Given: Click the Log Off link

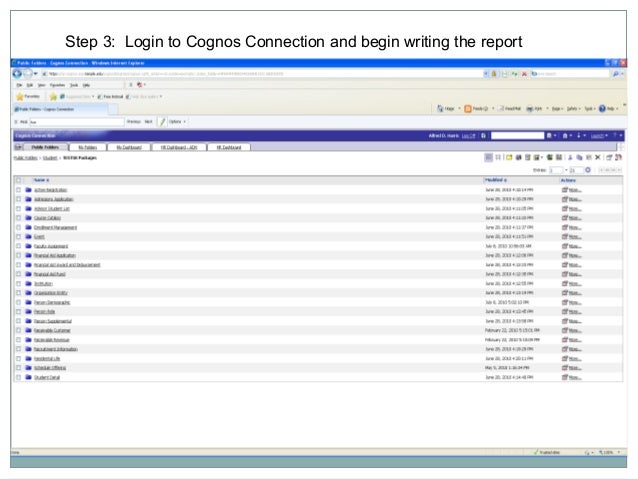Looking at the screenshot, I should (468, 136).
